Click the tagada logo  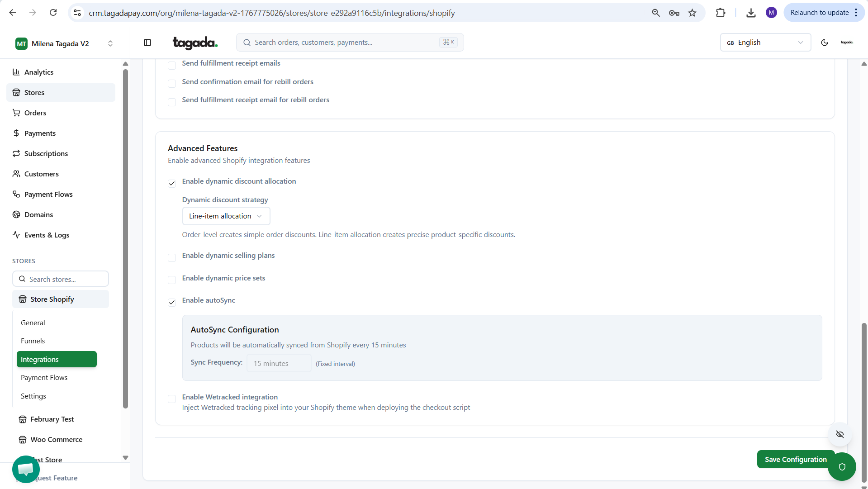click(x=195, y=43)
